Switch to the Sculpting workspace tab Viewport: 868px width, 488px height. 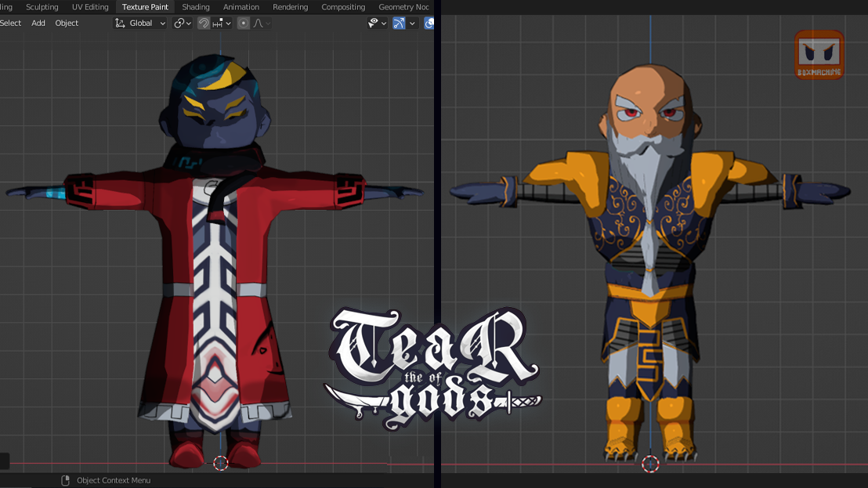pos(42,7)
